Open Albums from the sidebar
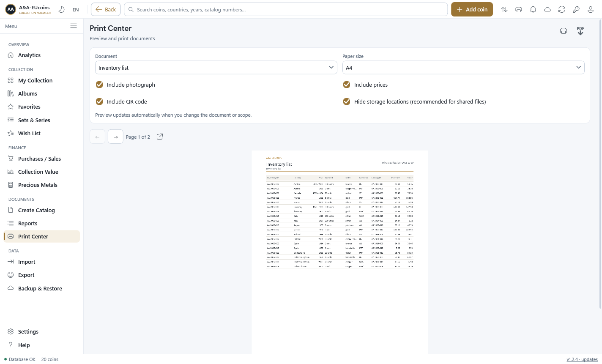Image resolution: width=602 pixels, height=364 pixels. (x=41, y=93)
